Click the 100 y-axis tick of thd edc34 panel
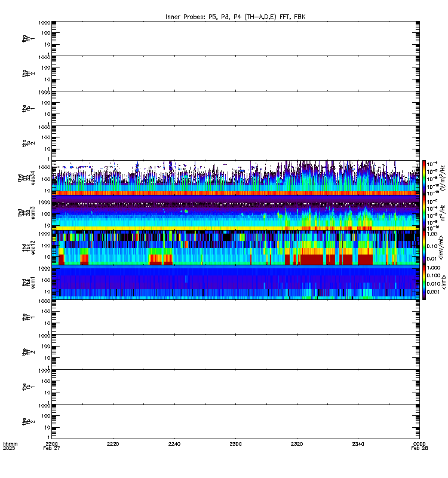Screen dimensions: 448x478 (45, 179)
